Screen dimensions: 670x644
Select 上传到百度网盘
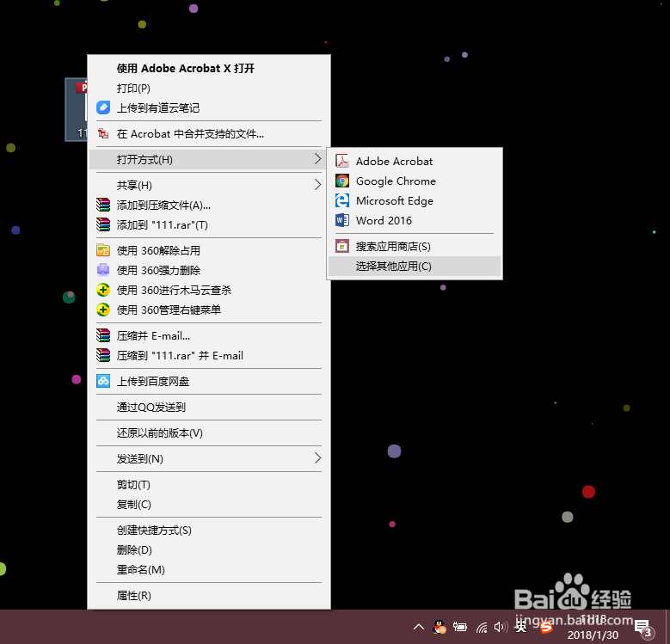pyautogui.click(x=209, y=381)
